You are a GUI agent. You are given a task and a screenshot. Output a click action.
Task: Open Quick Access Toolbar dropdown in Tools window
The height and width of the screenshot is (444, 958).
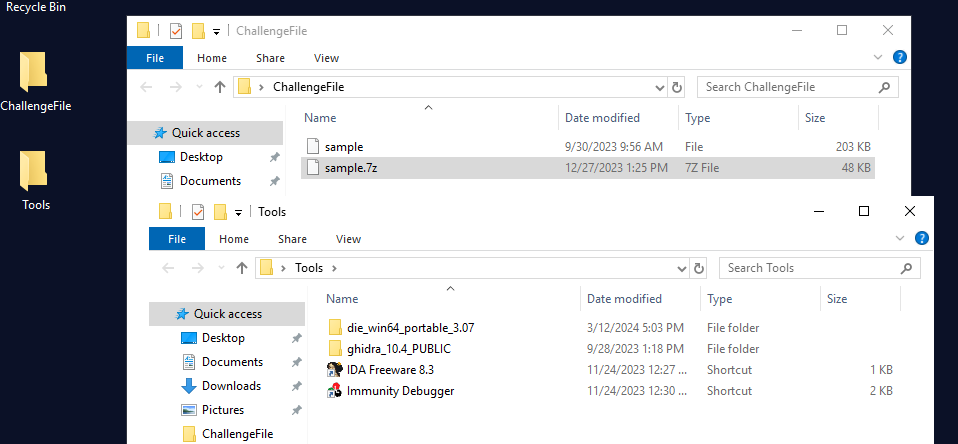239,212
